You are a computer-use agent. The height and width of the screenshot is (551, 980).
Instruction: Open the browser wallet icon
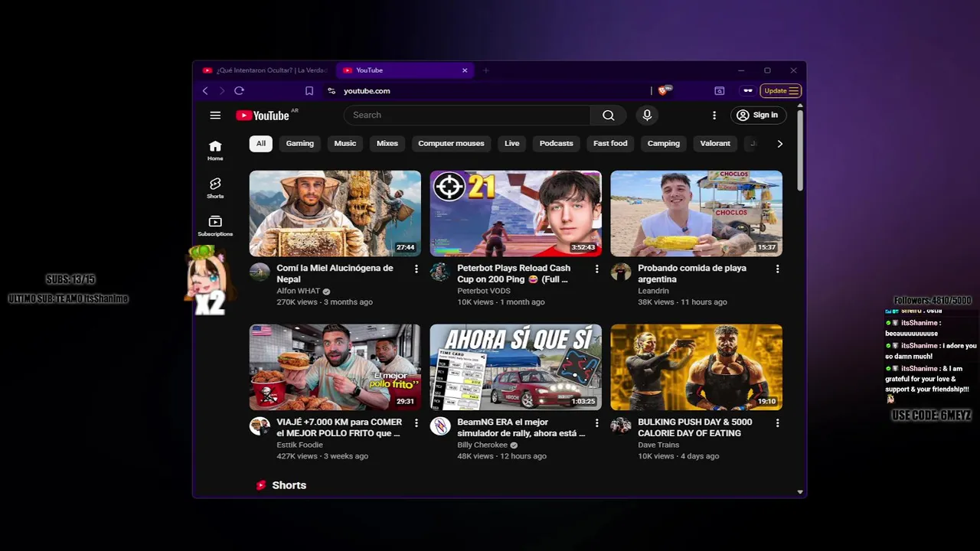720,90
